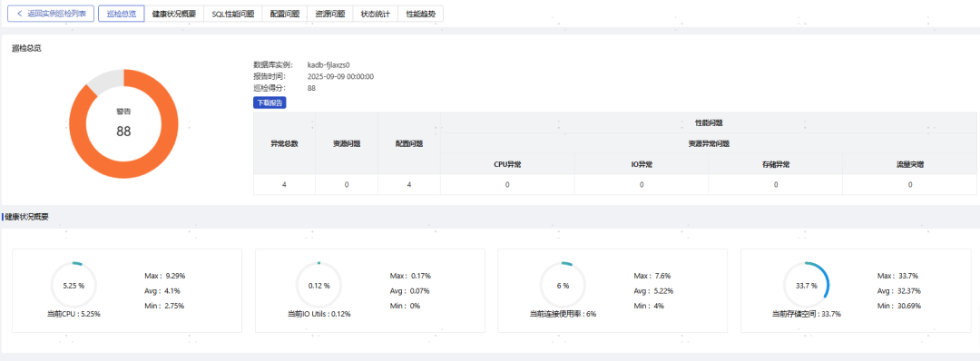Open the 健康状况概要 tab

(x=173, y=14)
